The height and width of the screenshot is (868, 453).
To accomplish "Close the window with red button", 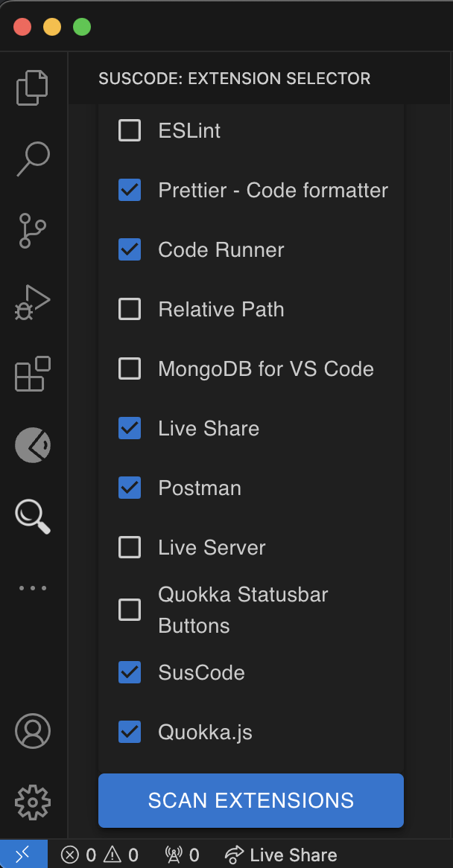I will (22, 27).
